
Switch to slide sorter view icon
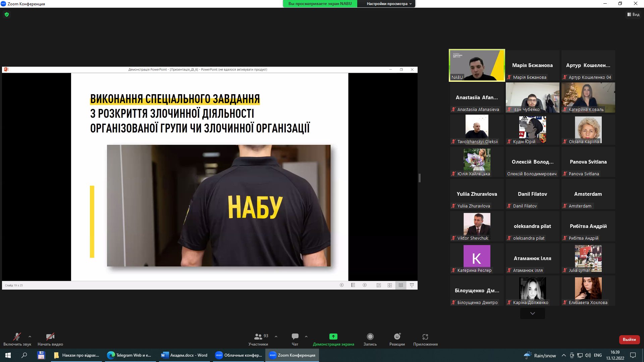[x=390, y=285]
